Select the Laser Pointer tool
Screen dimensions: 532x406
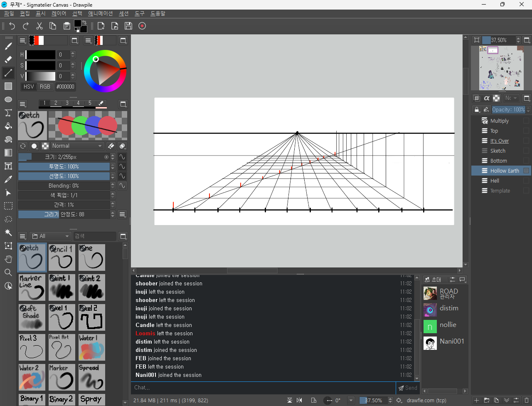(8, 193)
